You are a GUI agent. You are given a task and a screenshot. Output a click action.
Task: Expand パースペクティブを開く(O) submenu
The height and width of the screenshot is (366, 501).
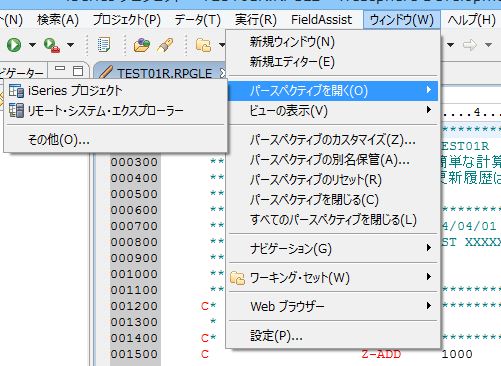point(333,90)
